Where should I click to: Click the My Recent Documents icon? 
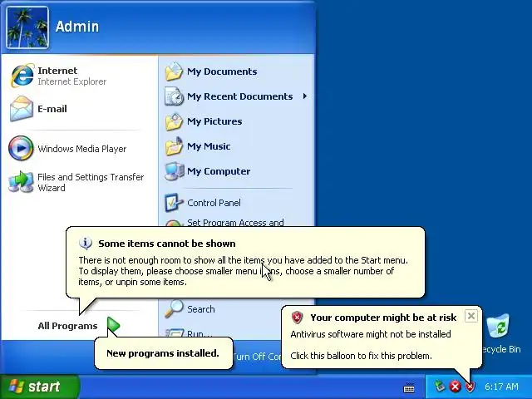pyautogui.click(x=174, y=96)
